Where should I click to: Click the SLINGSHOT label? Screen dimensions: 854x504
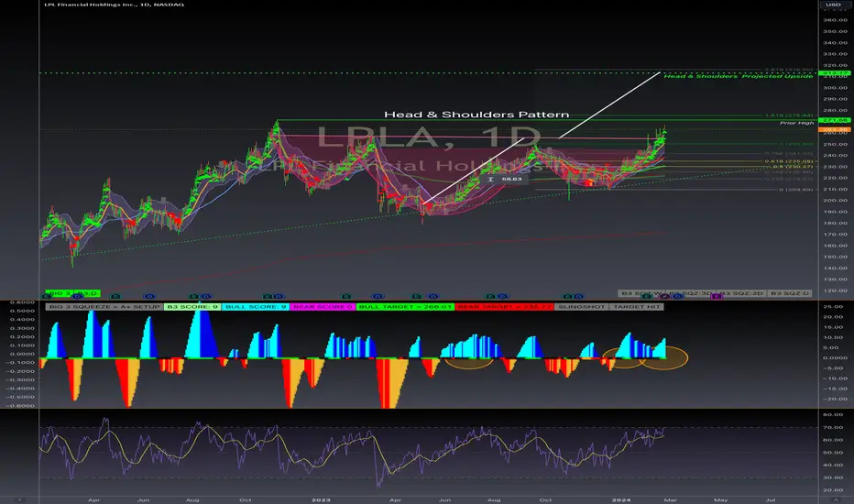click(x=581, y=307)
